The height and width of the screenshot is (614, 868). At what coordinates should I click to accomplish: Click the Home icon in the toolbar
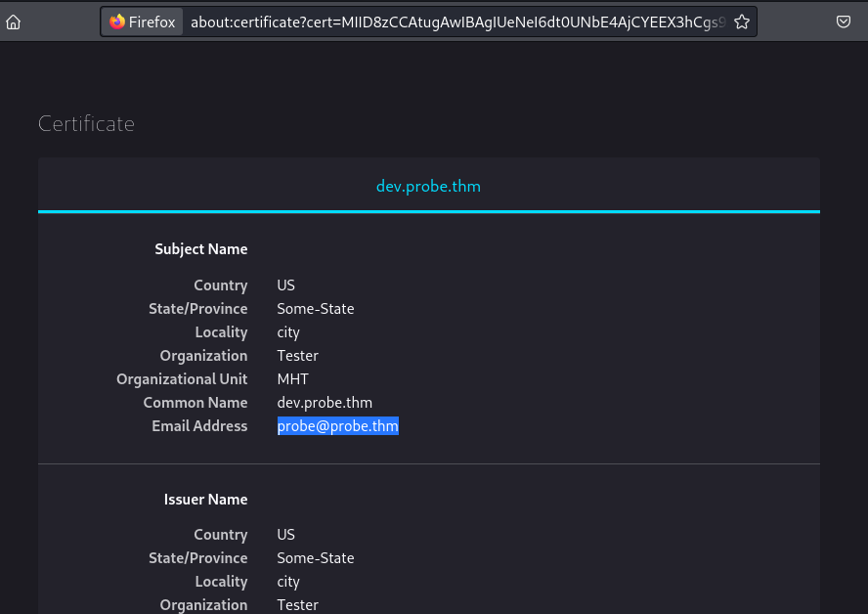tap(14, 22)
